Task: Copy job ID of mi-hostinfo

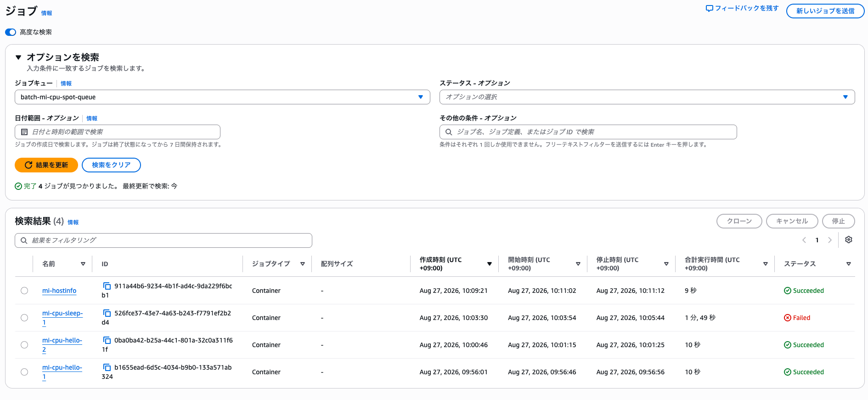Action: tap(107, 286)
